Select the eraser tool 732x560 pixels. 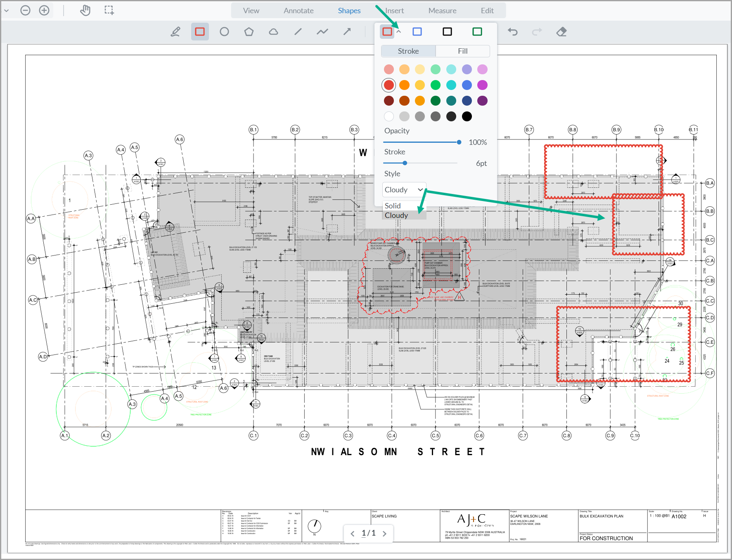[x=561, y=31]
